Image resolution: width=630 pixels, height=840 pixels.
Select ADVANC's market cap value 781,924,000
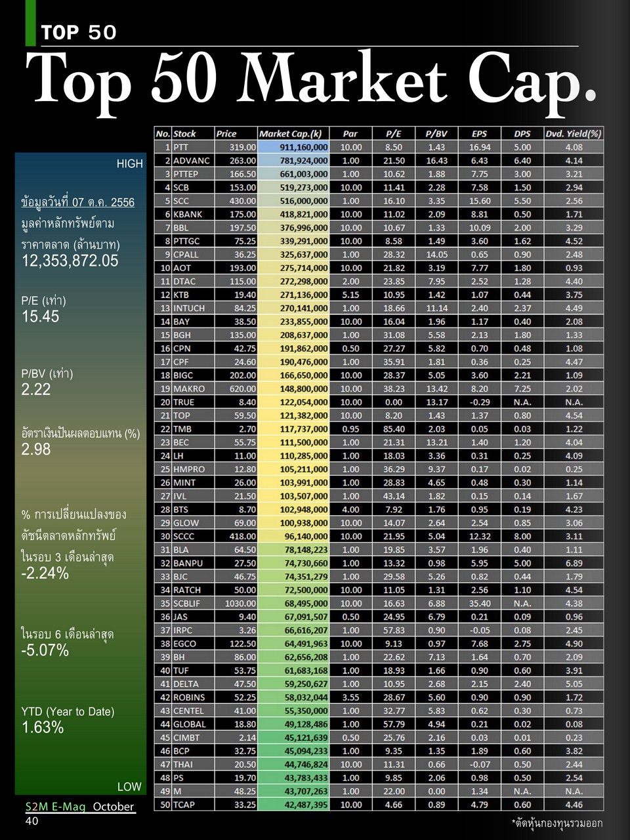coord(293,160)
